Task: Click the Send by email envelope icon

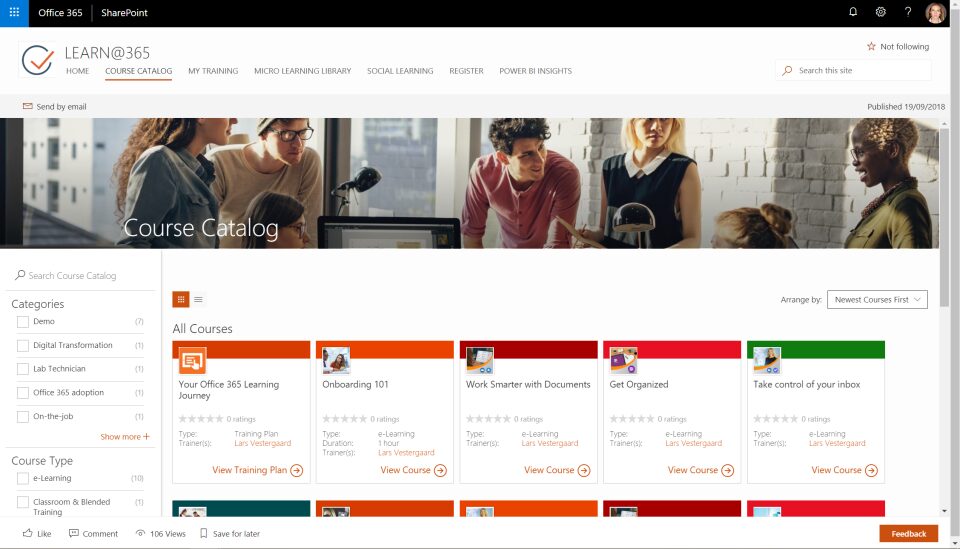Action: coord(28,106)
